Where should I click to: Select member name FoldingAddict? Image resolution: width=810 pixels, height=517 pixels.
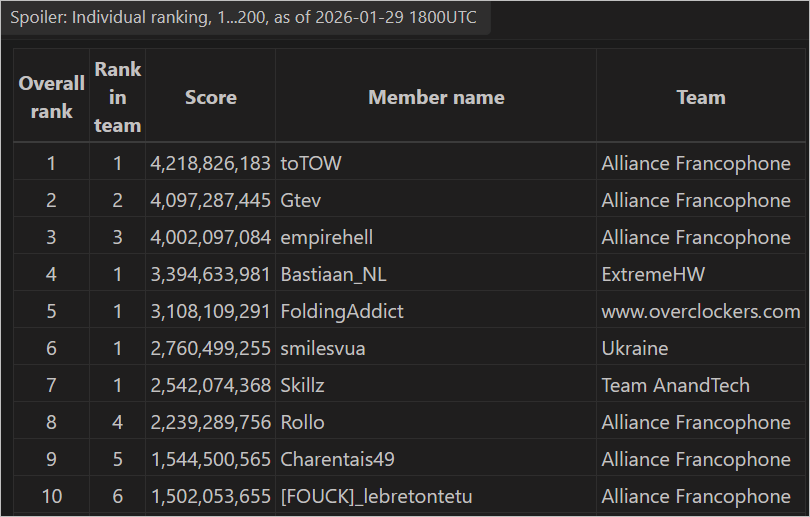click(x=342, y=311)
